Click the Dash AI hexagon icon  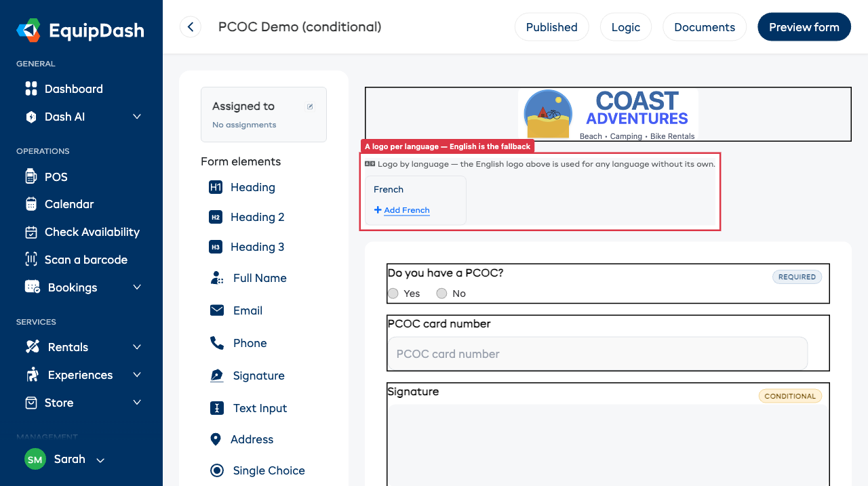(31, 117)
